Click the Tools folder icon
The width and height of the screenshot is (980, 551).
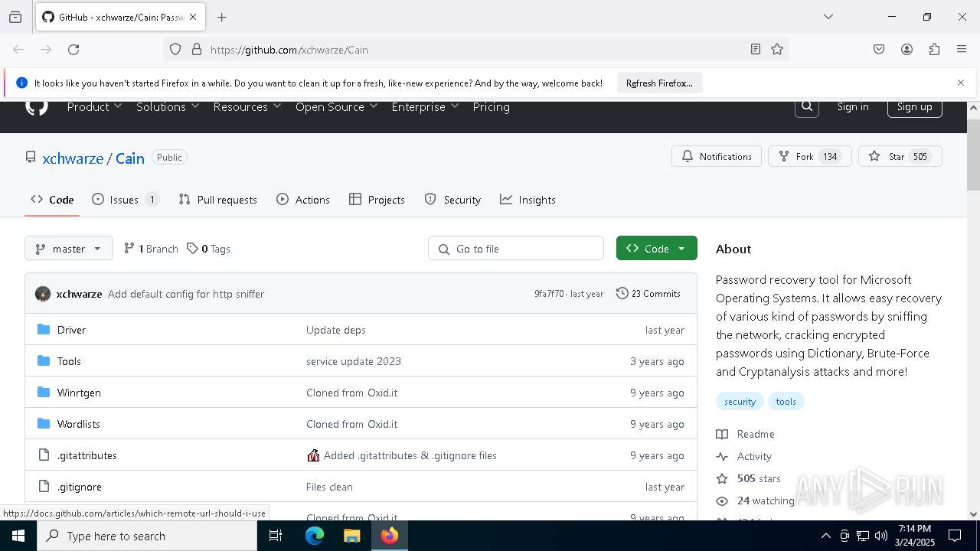pyautogui.click(x=44, y=361)
